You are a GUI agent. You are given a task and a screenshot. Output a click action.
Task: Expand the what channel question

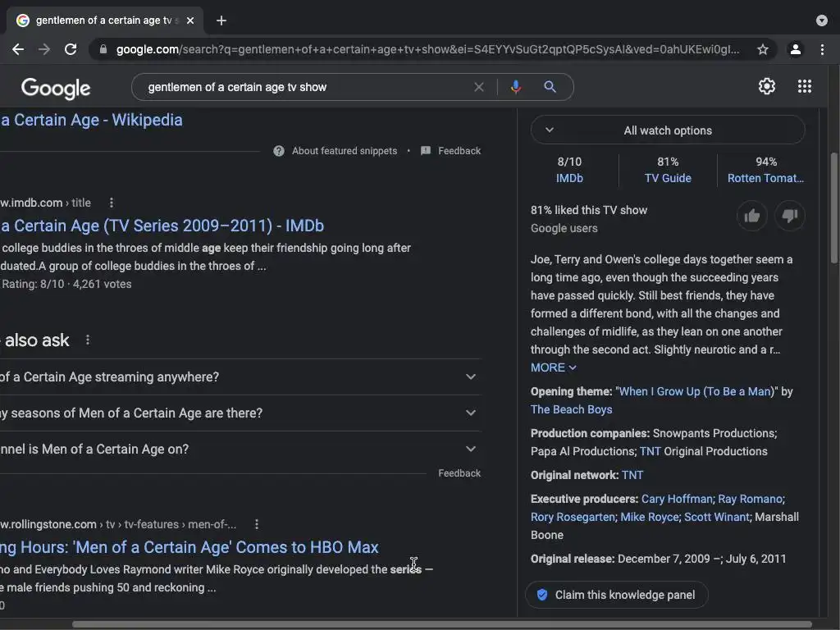coord(240,449)
